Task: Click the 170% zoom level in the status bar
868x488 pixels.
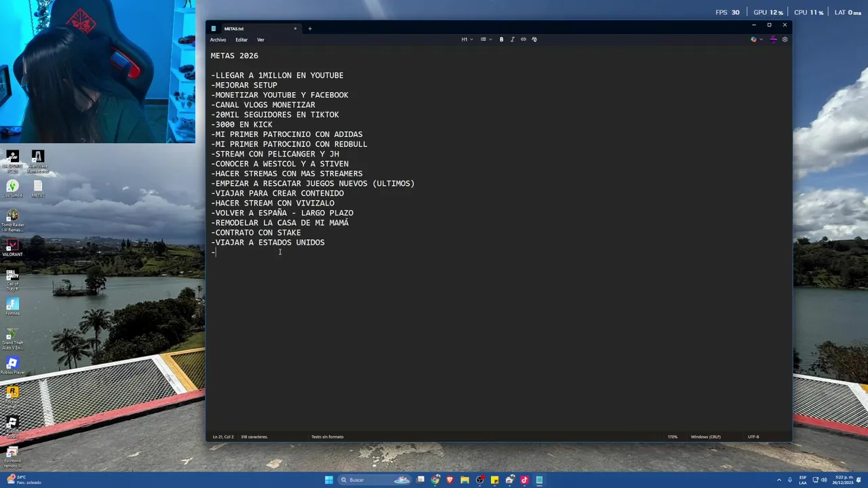Action: click(x=673, y=436)
